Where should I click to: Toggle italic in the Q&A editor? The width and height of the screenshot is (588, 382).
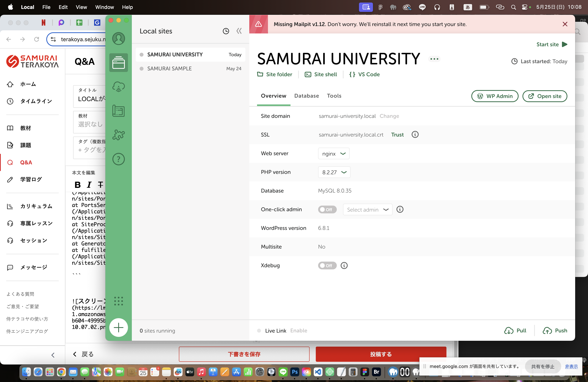[89, 185]
